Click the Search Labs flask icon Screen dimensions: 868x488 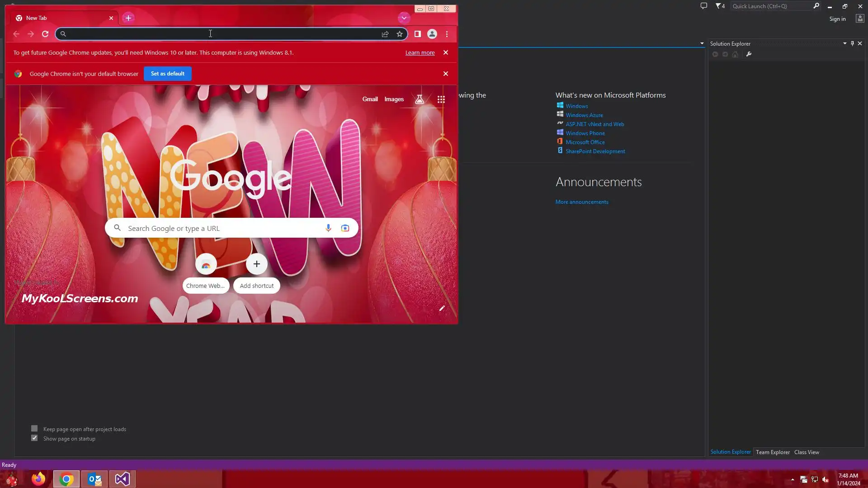[x=420, y=99]
